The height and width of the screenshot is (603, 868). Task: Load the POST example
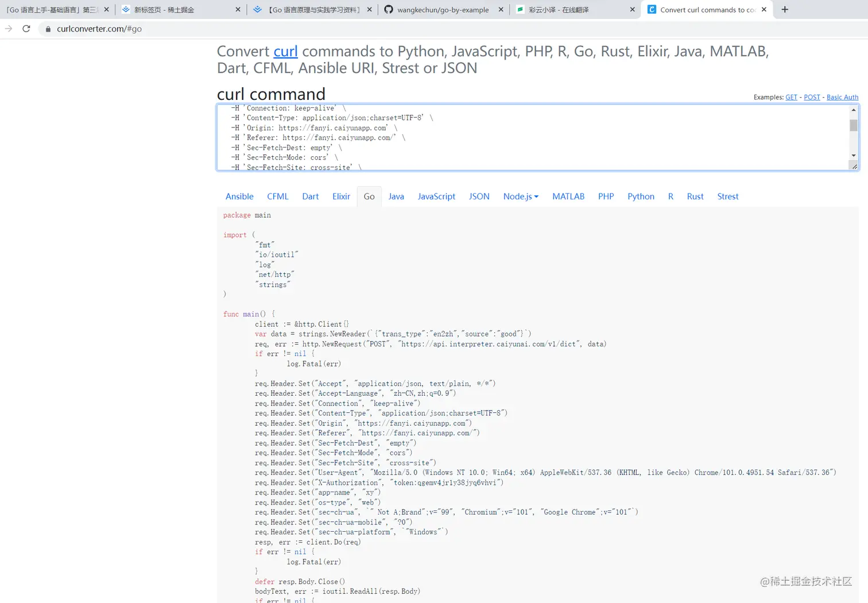point(812,97)
